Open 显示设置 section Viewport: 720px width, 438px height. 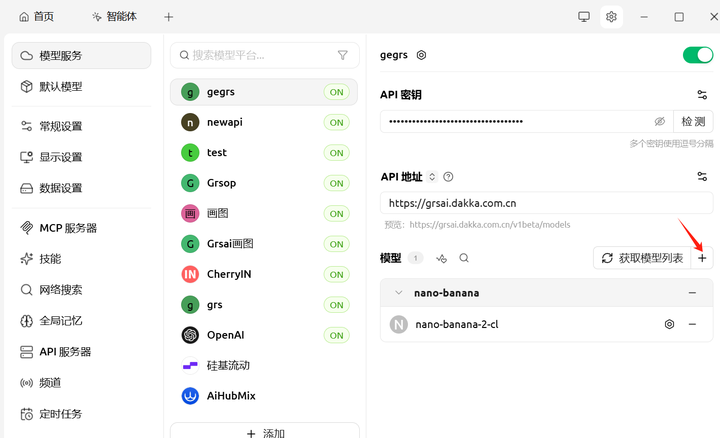coord(81,157)
